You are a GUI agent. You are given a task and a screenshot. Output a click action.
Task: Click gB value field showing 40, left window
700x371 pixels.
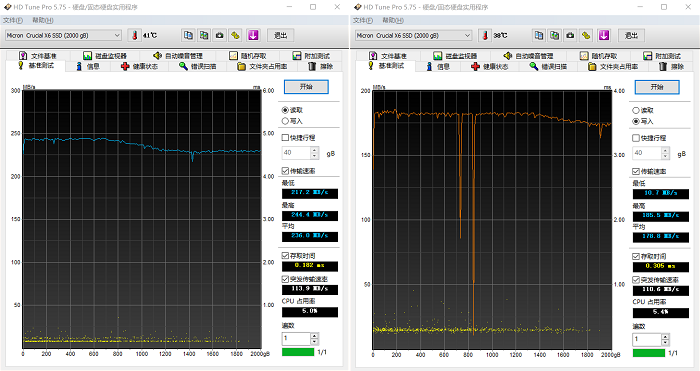[296, 153]
